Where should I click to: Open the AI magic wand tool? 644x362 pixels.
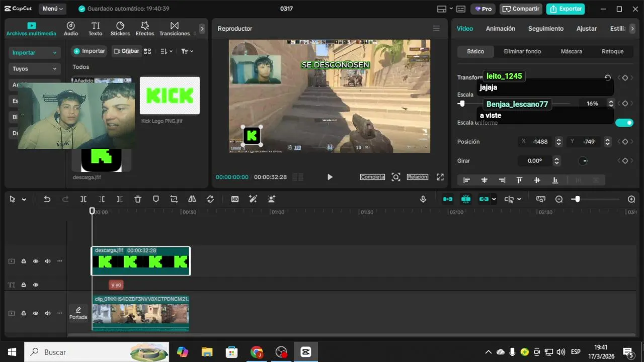(x=253, y=199)
